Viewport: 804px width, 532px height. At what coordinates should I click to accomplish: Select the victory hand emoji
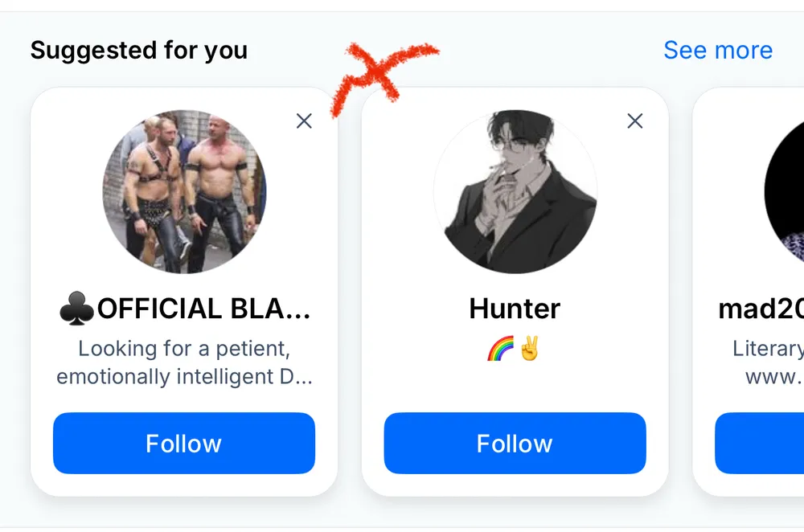point(530,349)
